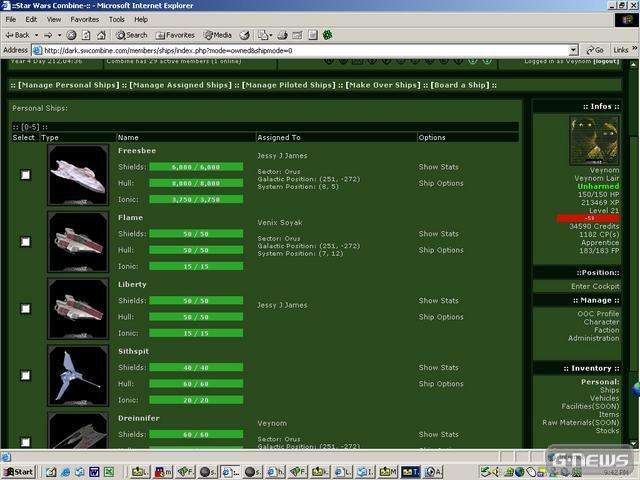Open the Help menu
The height and width of the screenshot is (480, 640).
coord(141,19)
